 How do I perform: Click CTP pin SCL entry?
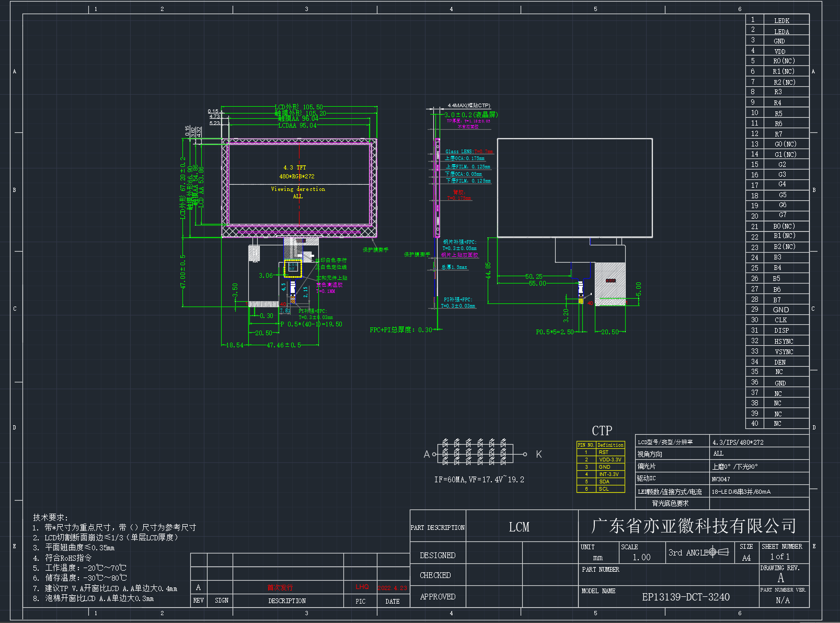[x=604, y=489]
